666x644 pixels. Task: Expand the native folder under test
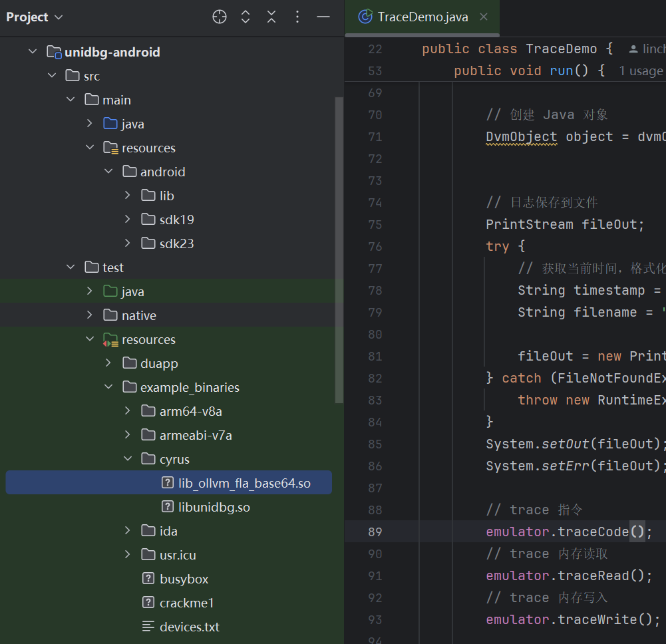(89, 315)
